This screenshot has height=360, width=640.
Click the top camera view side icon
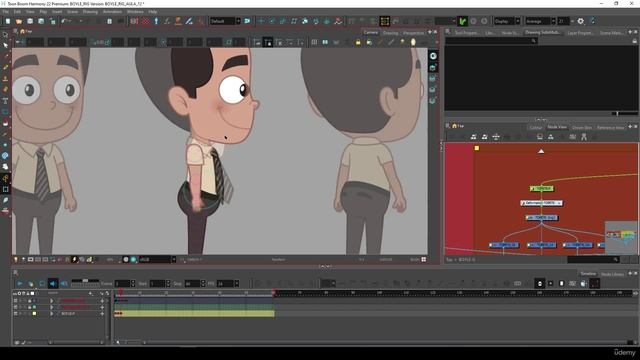tap(433, 56)
